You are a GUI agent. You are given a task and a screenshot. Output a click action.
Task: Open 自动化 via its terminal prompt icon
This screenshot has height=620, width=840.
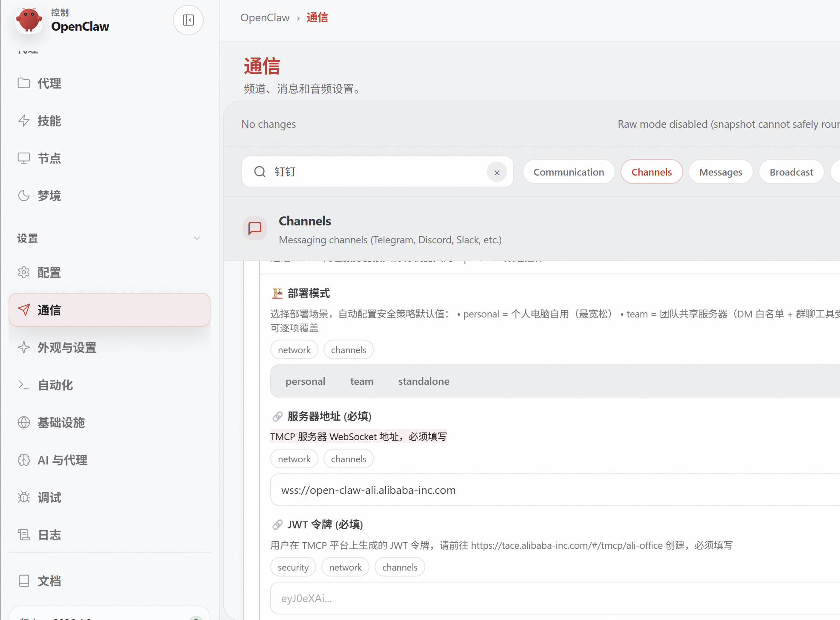[24, 385]
